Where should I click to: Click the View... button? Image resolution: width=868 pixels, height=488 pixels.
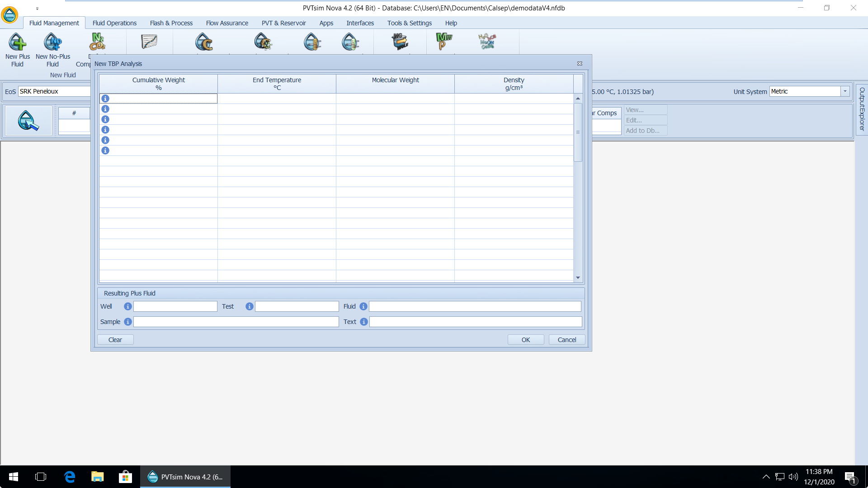646,110
